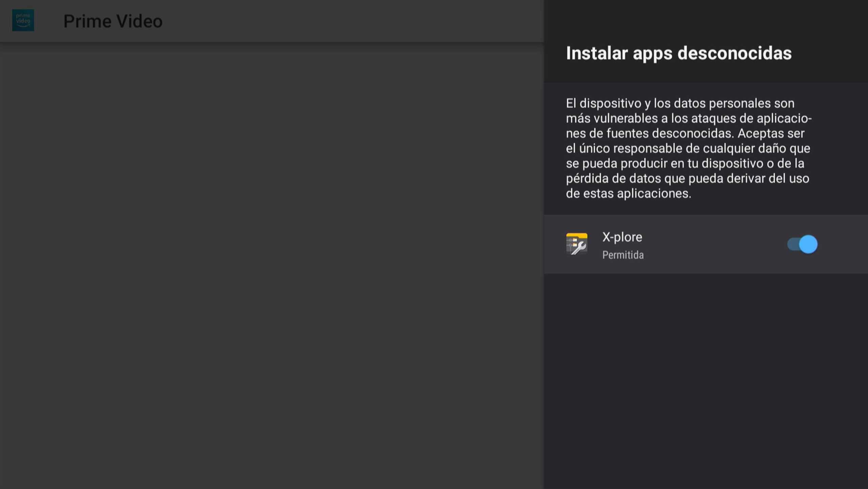The image size is (868, 489).
Task: Click the word 'desconocidas' in the panel title
Action: pos(734,53)
